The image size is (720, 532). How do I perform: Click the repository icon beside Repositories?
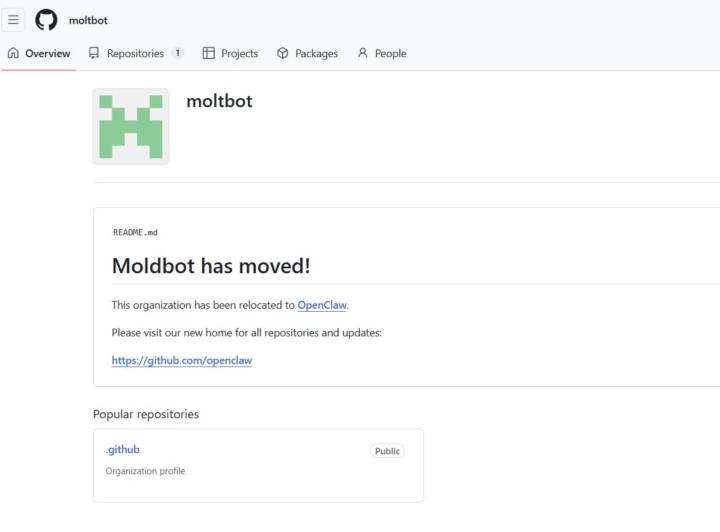(x=94, y=53)
